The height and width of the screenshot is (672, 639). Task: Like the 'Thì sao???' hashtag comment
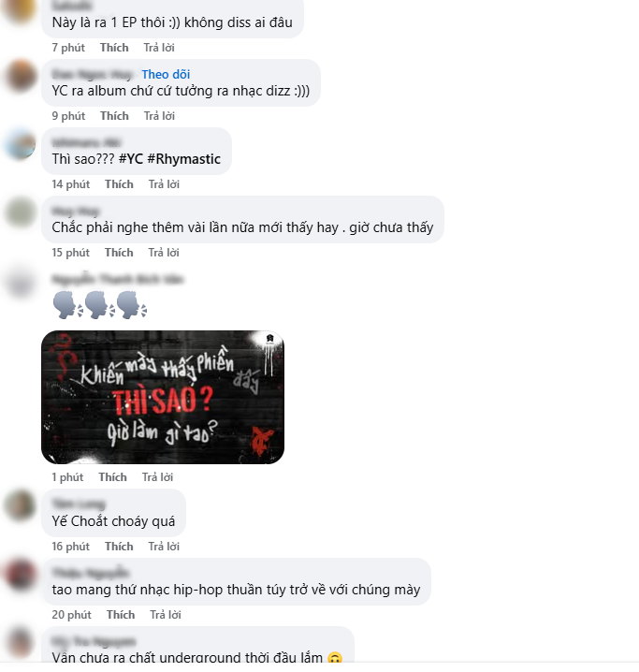pos(119,184)
